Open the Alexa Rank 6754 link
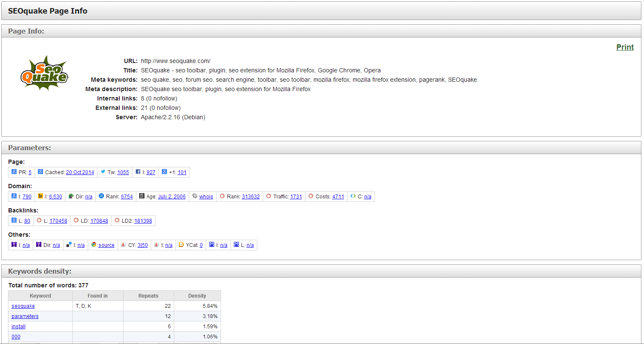The height and width of the screenshot is (344, 644). [127, 197]
